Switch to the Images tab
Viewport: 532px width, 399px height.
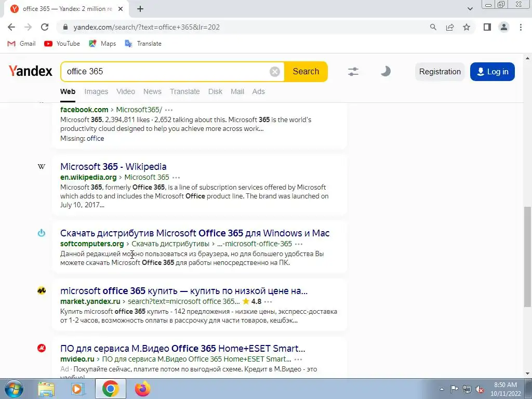click(x=96, y=91)
